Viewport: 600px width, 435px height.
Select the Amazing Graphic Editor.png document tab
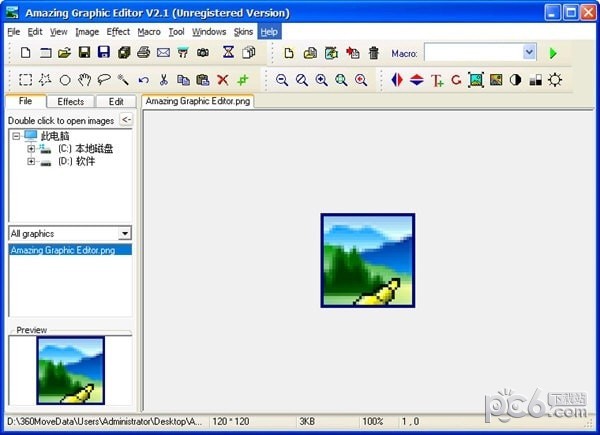198,101
